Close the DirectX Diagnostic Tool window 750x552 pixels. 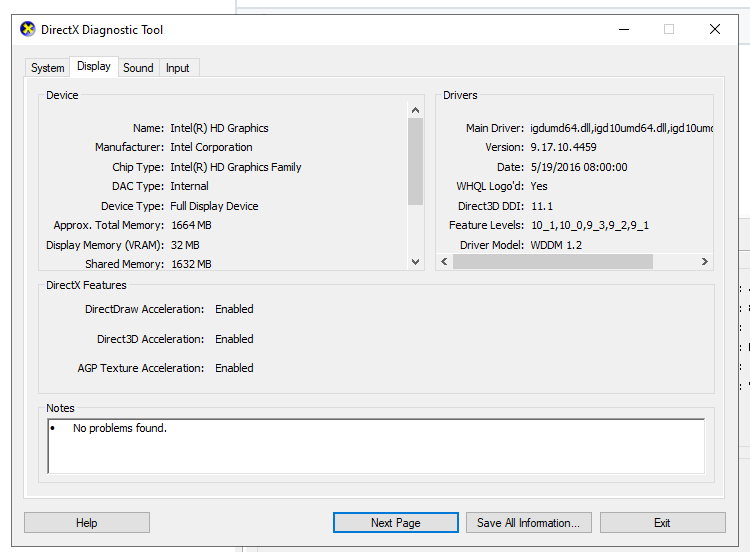[x=715, y=30]
